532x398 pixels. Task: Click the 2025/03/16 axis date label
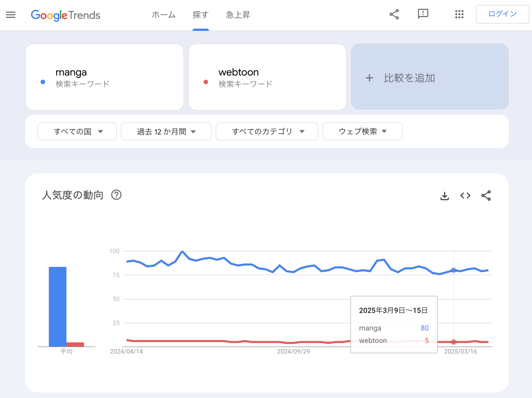point(461,351)
